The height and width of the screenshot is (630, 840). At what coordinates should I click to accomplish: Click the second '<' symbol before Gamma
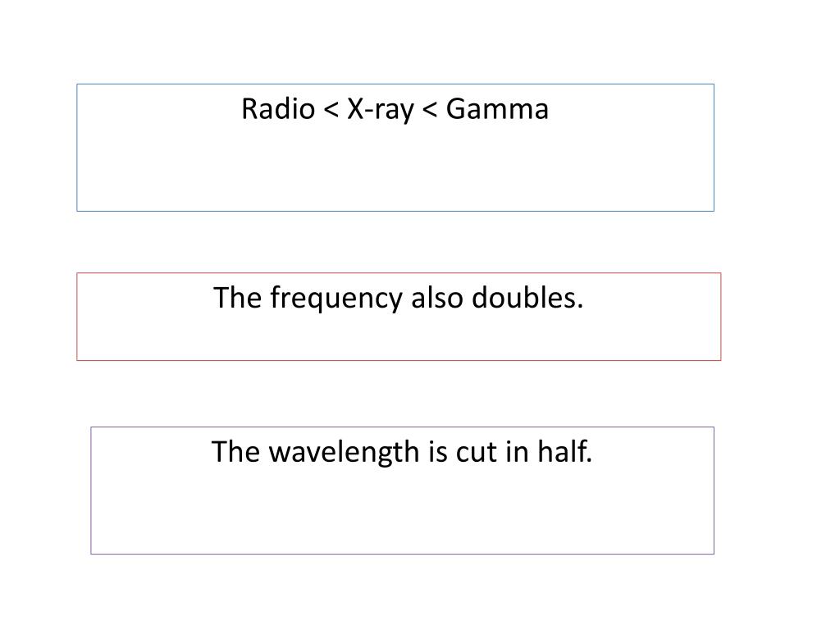[x=430, y=109]
